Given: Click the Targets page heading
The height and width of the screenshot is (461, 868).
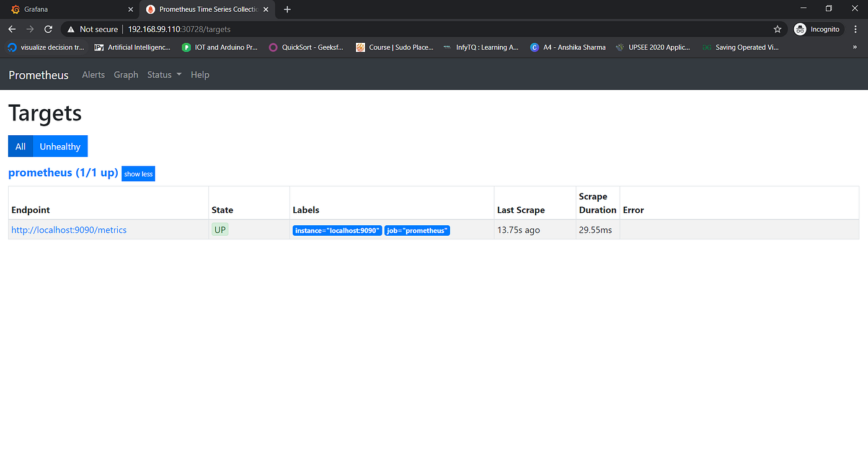Looking at the screenshot, I should pyautogui.click(x=45, y=114).
